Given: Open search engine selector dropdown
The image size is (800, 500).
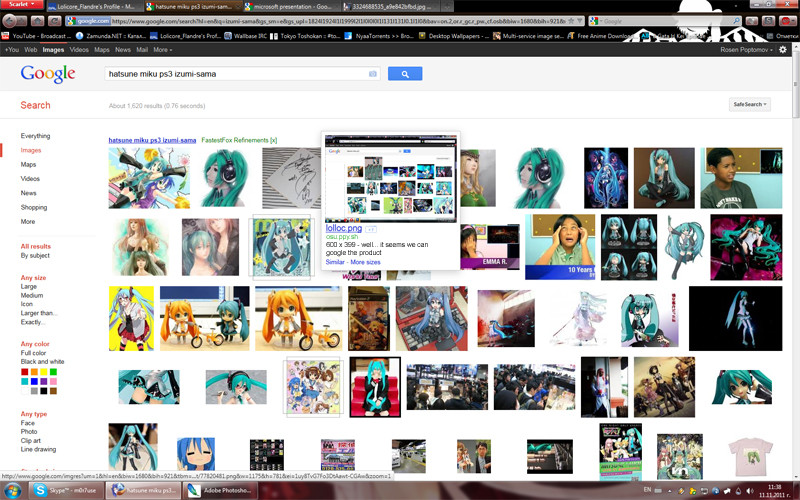Looking at the screenshot, I should tap(595, 21).
